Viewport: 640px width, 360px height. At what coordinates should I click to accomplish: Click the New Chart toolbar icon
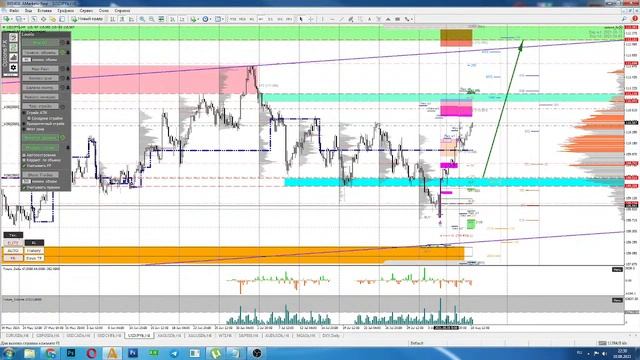tap(7, 19)
